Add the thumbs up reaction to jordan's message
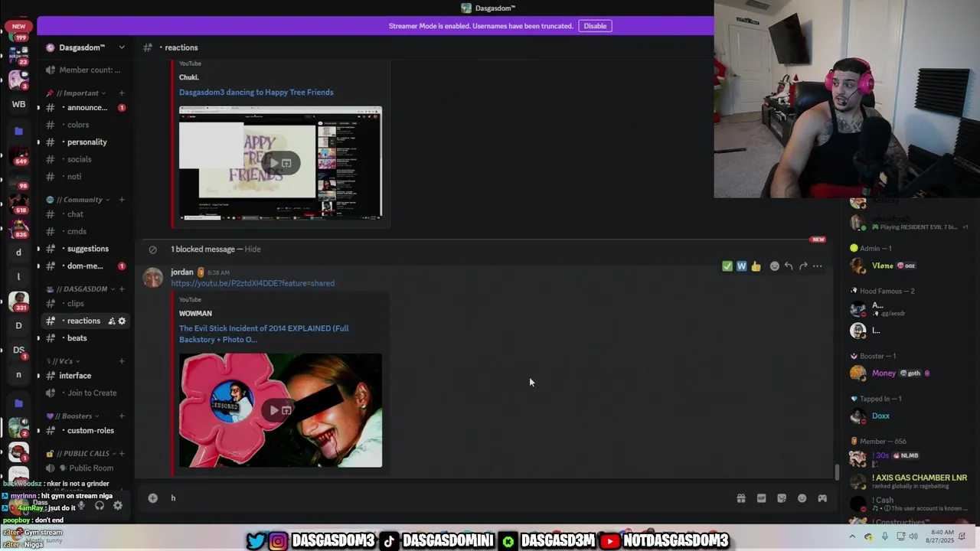This screenshot has height=551, width=980. 756,266
